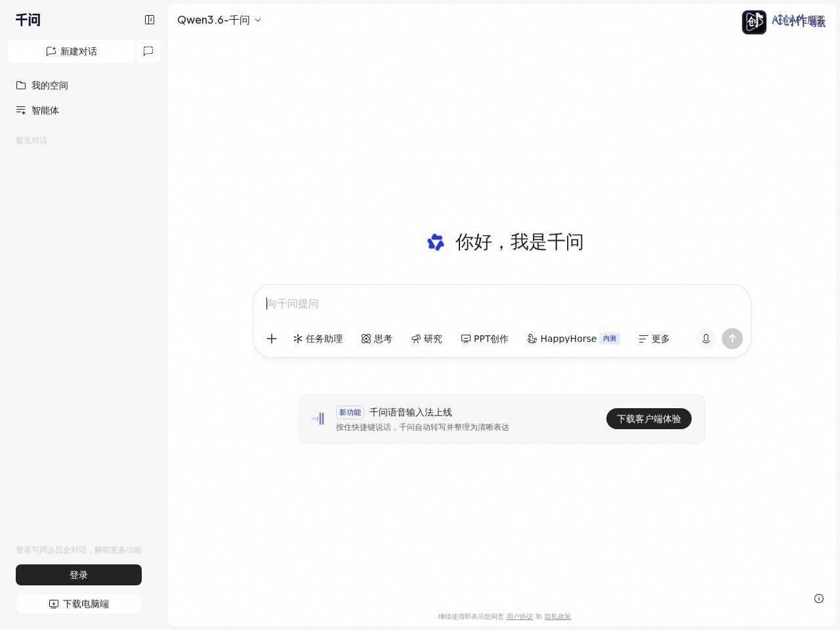Click 下载电脑端 button
Image resolution: width=840 pixels, height=630 pixels.
click(x=79, y=604)
